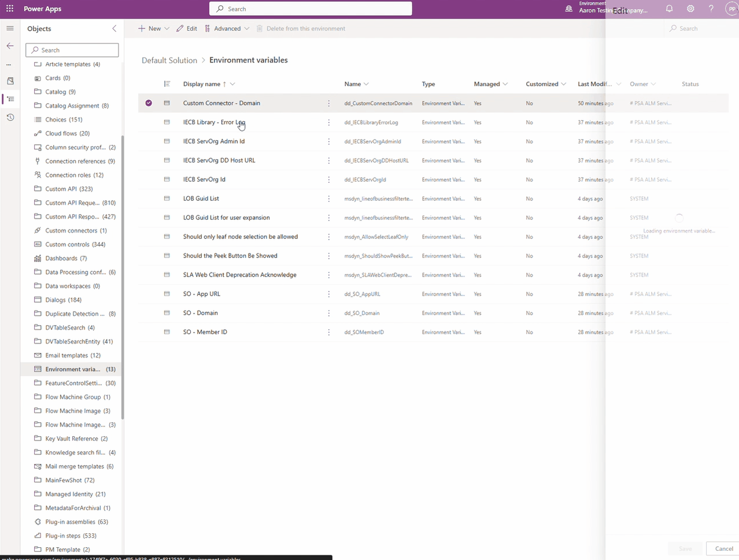Screen dimensions: 739x560
Task: Open more options for IECB ServOrg Admin Id
Action: [329, 142]
